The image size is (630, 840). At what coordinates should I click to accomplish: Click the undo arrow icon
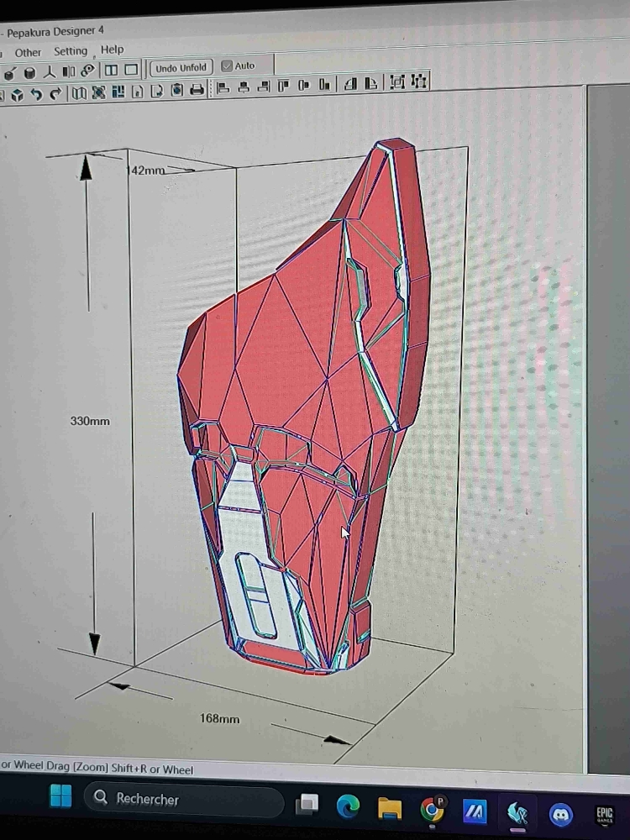[x=36, y=94]
